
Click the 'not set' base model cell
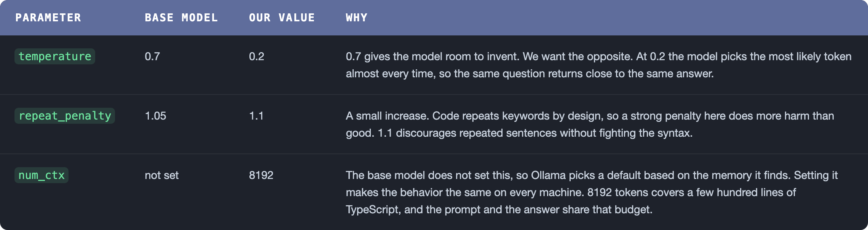tap(161, 175)
